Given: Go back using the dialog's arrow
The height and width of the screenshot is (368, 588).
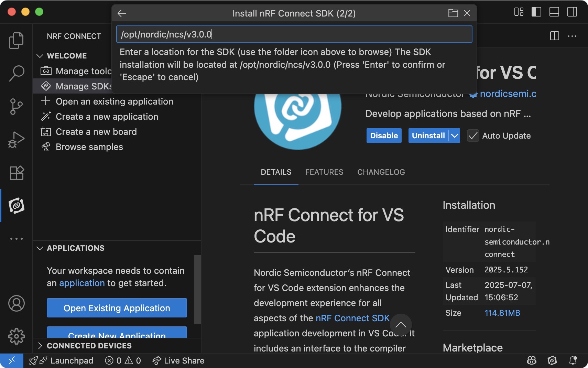Looking at the screenshot, I should pos(122,13).
